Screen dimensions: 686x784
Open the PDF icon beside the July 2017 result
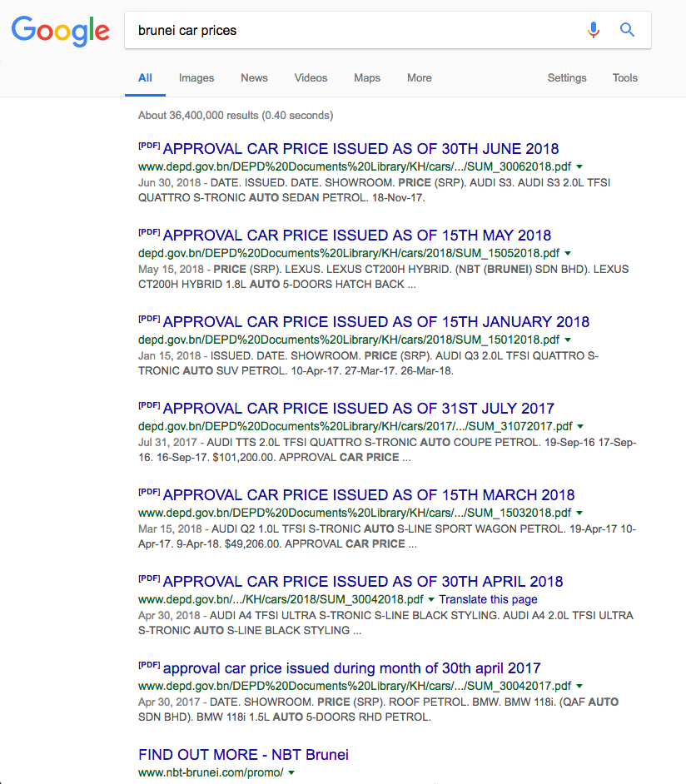[x=148, y=404]
